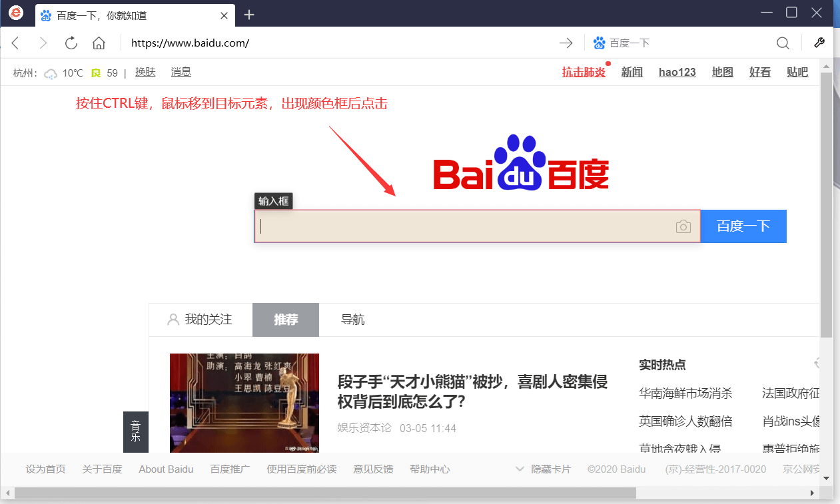Screen dimensions: 840x504
Task: Click the Baidu paw icon in search box
Action: [599, 43]
